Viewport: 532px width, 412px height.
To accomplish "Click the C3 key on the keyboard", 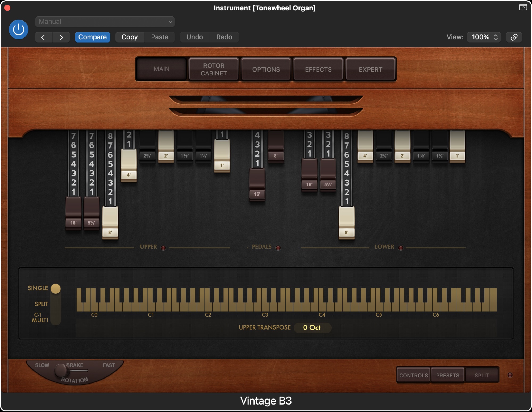I will [x=265, y=307].
